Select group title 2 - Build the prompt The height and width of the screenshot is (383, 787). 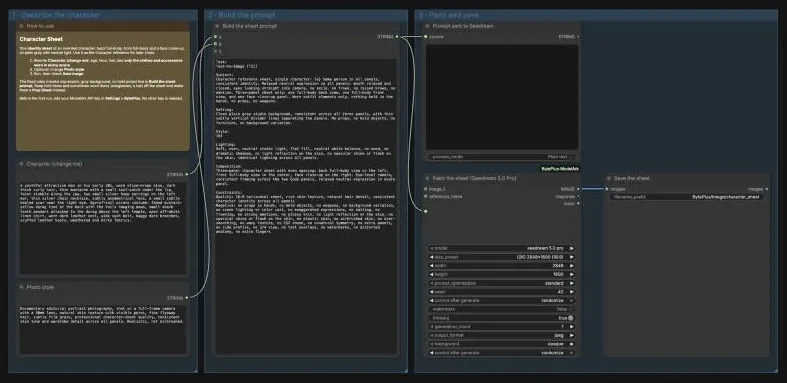point(242,15)
